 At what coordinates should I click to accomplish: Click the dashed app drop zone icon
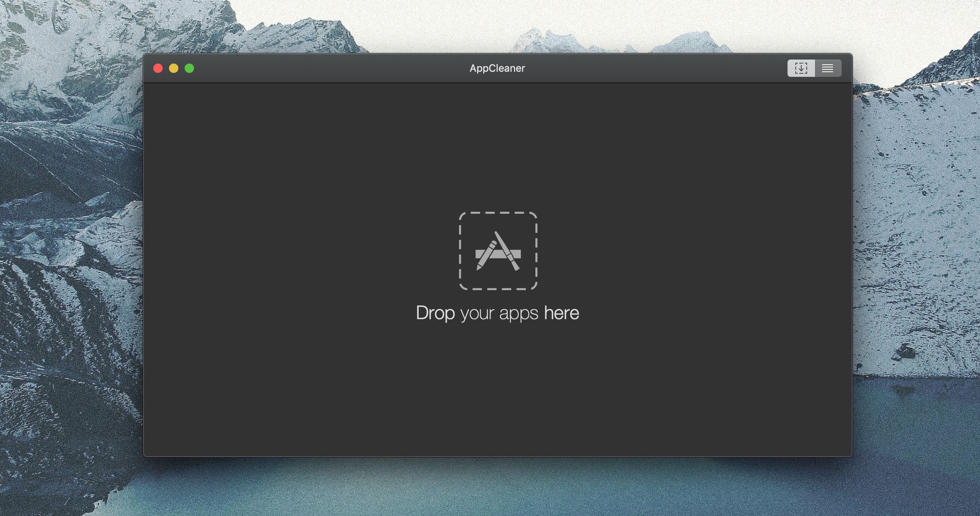(498, 251)
